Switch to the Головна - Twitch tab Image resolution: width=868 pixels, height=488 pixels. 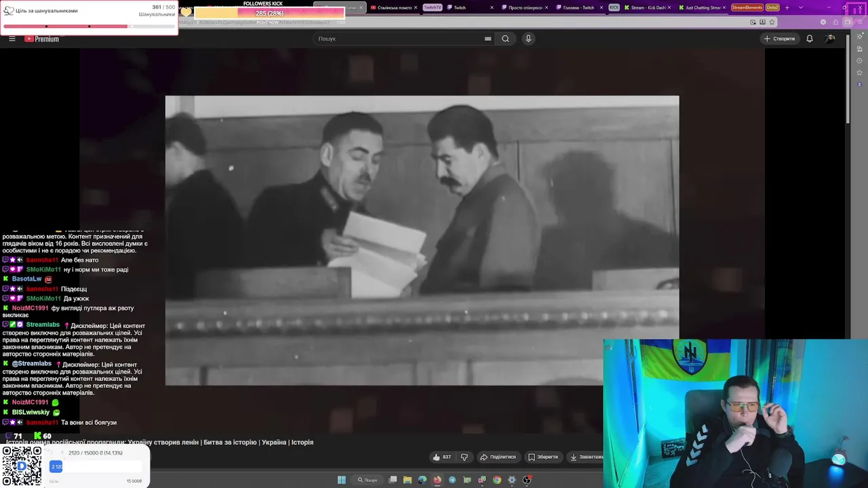(580, 7)
